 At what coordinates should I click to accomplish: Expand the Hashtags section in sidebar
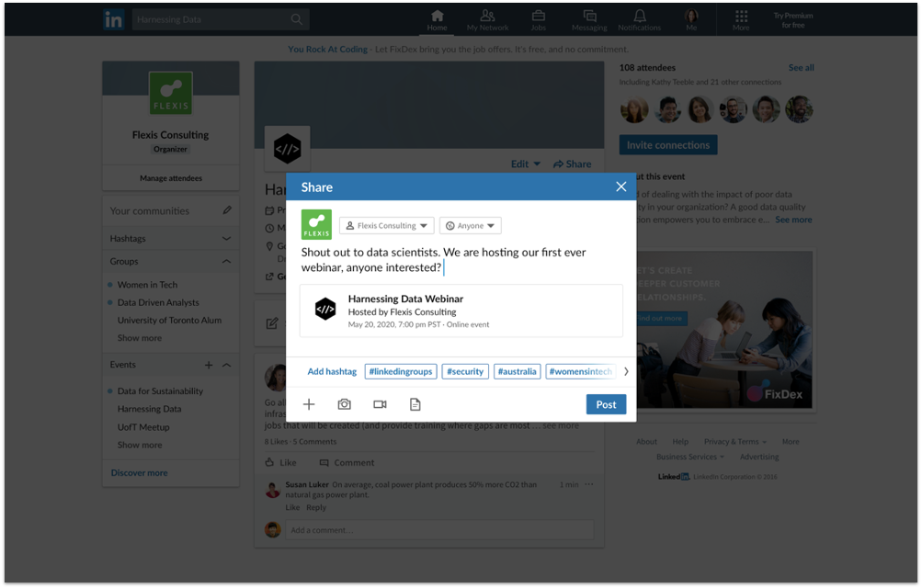click(x=227, y=238)
